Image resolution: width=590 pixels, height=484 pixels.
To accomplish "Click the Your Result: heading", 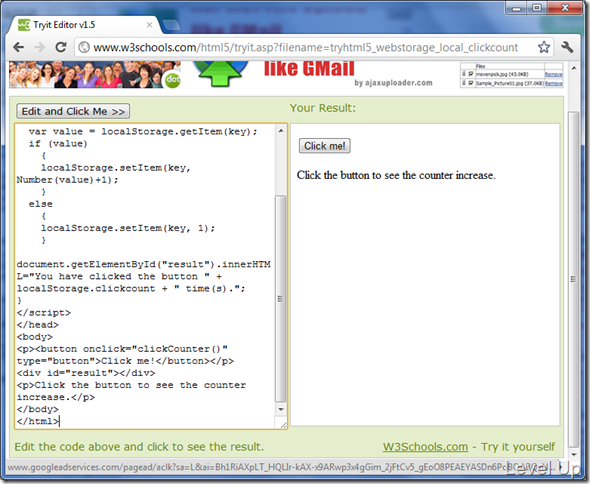I will [322, 108].
